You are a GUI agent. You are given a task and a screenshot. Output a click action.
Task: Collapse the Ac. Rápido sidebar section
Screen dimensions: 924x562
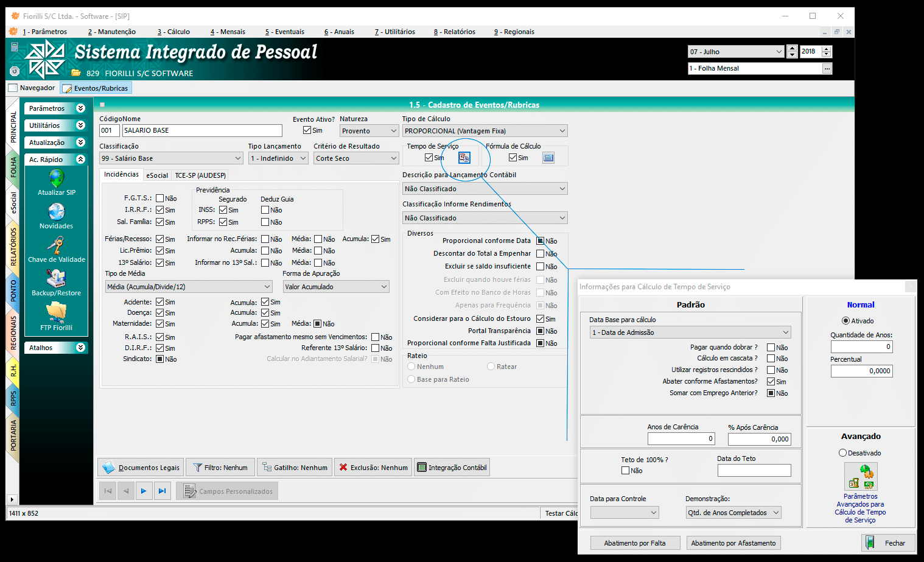(80, 160)
